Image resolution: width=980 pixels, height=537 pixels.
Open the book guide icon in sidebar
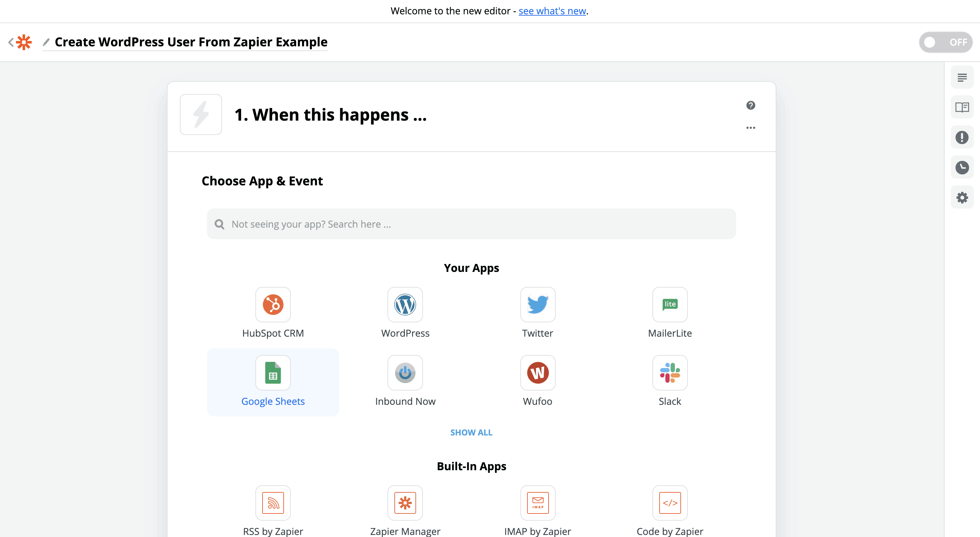(962, 107)
